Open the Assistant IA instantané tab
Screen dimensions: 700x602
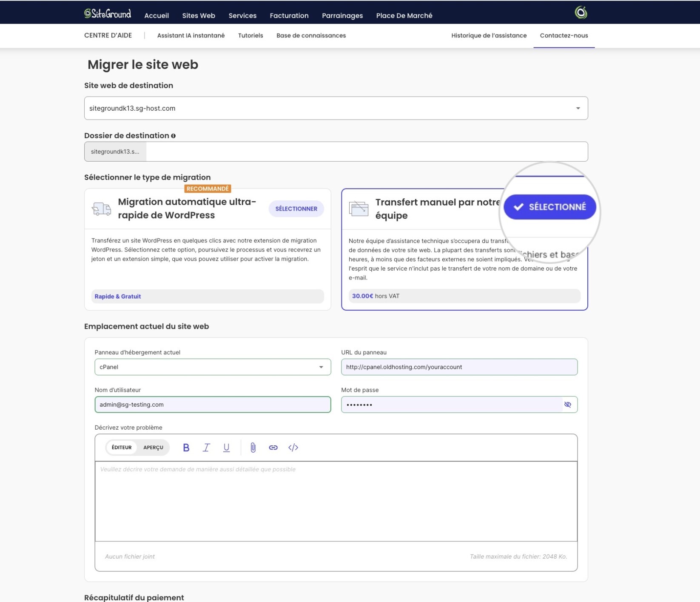[191, 36]
